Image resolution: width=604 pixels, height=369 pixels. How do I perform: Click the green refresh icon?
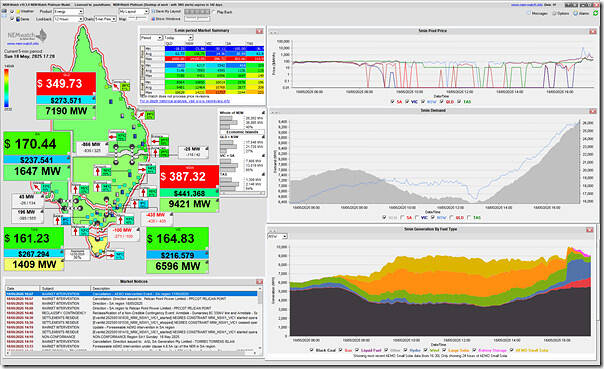596,13
